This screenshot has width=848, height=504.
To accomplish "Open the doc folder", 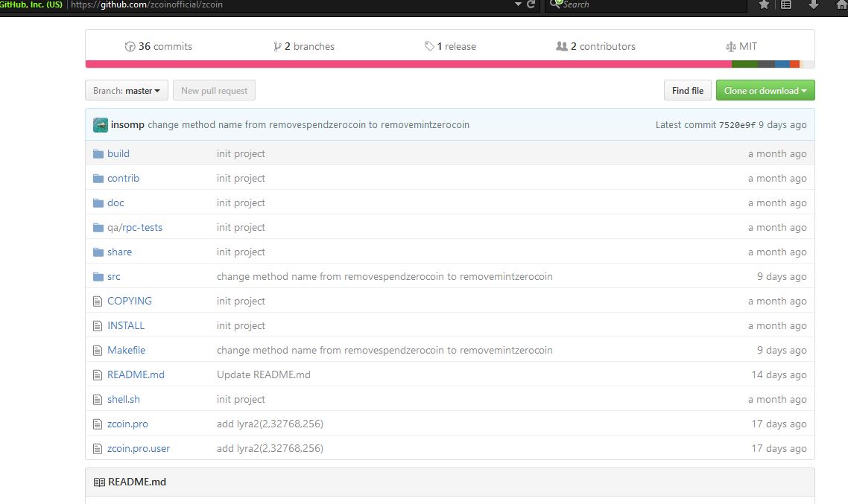I will [116, 202].
